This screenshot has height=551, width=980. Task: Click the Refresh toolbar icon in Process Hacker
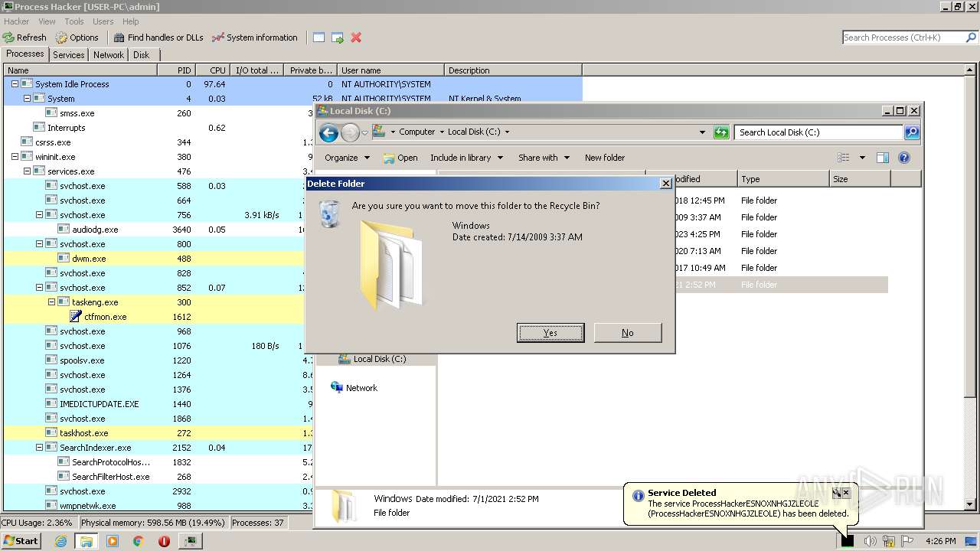coord(8,37)
